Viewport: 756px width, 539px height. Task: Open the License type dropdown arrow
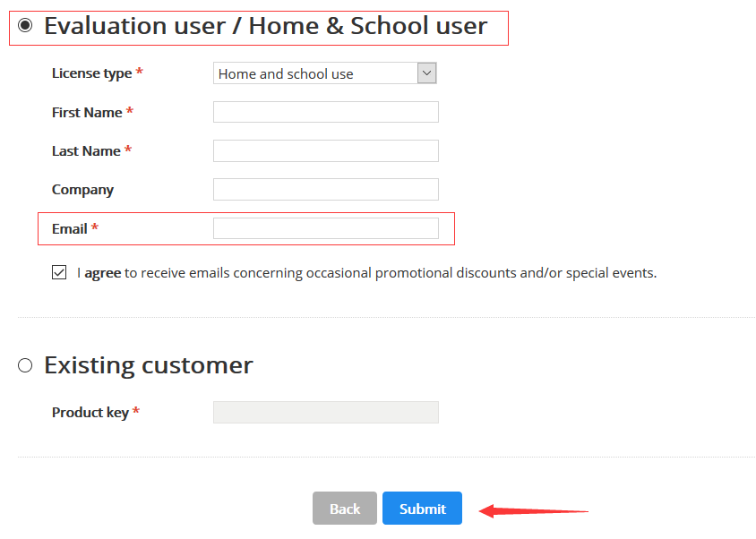tap(426, 73)
